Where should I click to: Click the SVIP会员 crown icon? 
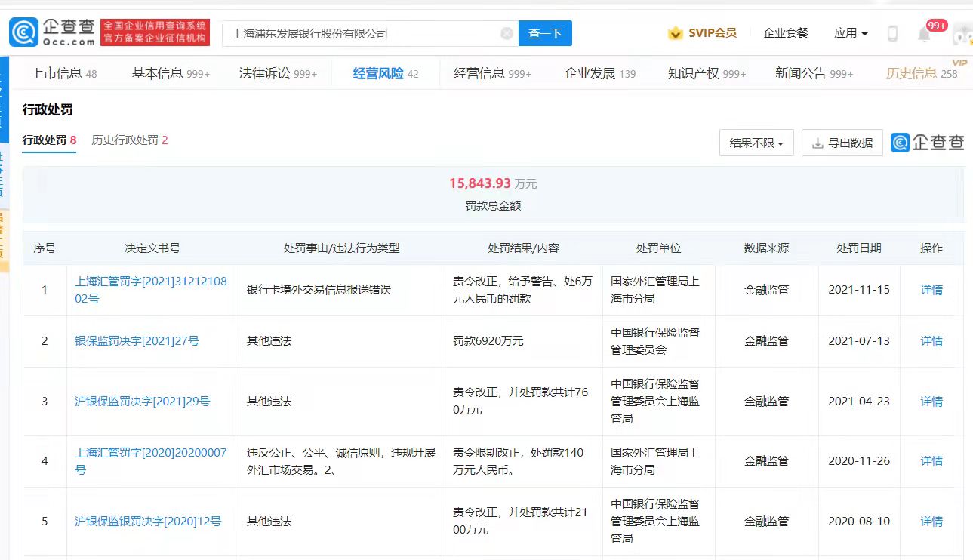675,33
